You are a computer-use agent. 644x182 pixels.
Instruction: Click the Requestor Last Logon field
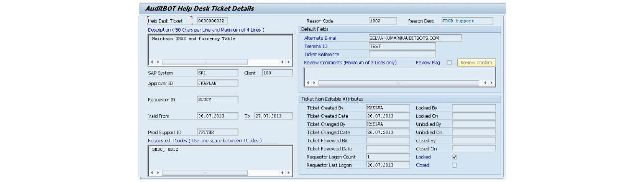(x=388, y=165)
